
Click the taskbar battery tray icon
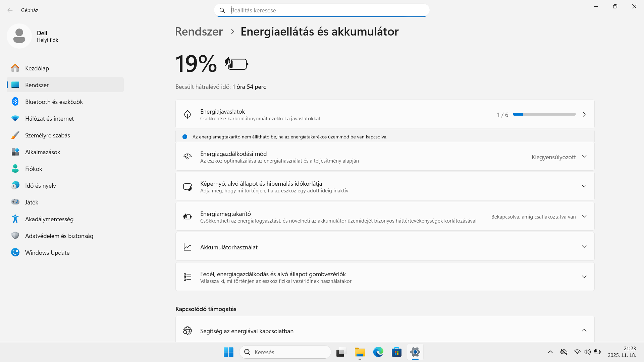[597, 352]
